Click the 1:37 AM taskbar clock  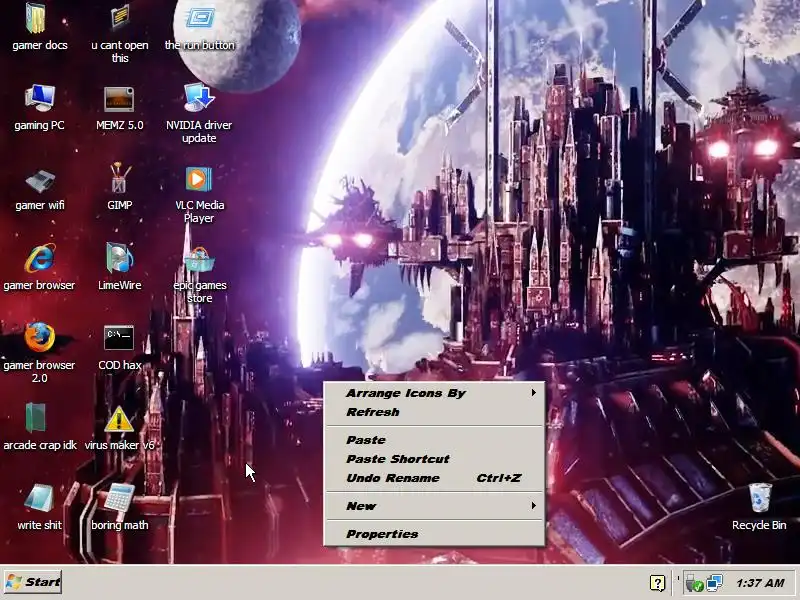click(x=760, y=583)
